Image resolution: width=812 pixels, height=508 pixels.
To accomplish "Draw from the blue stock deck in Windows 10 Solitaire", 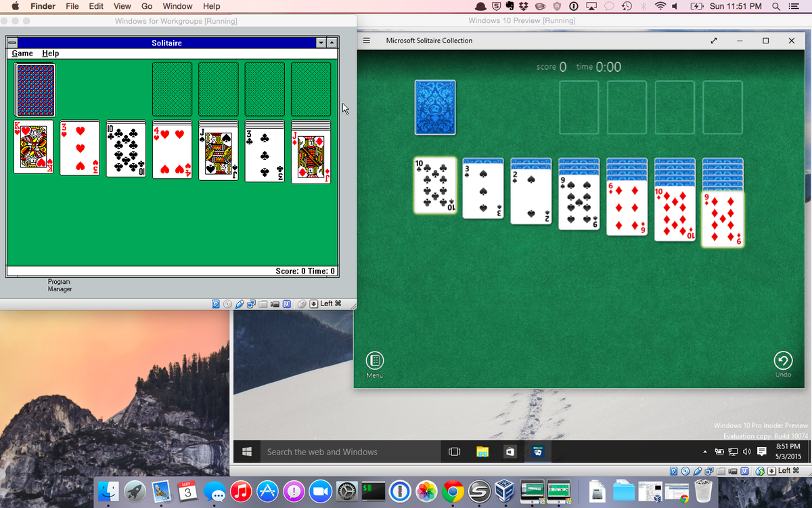I will 435,108.
